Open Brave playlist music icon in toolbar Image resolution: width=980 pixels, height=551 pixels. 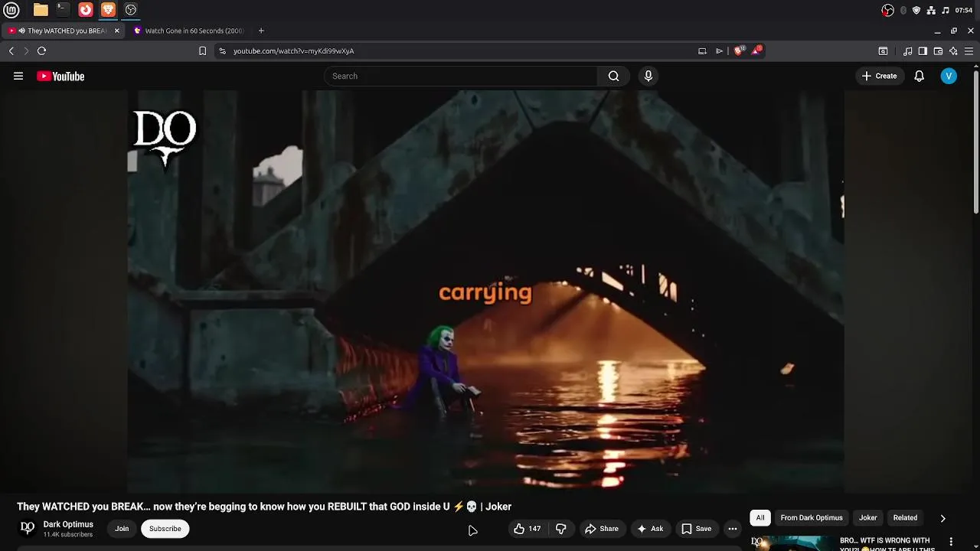pos(907,51)
